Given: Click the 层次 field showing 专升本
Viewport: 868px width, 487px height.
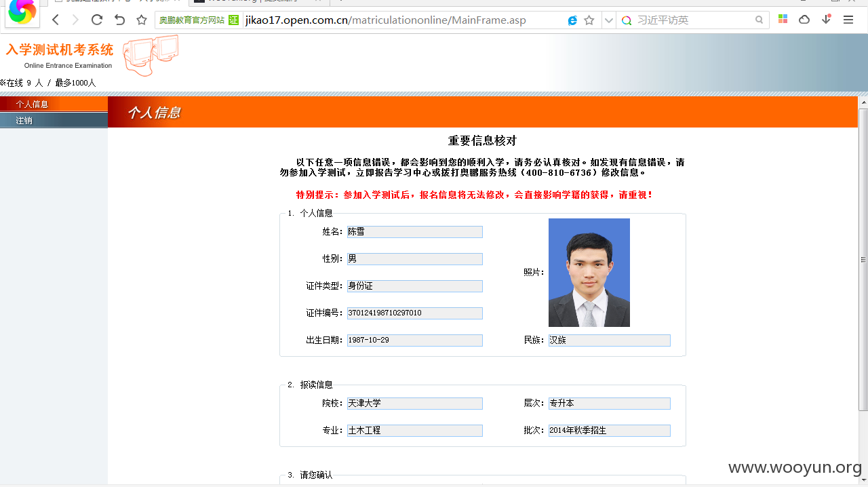Looking at the screenshot, I should click(x=610, y=404).
